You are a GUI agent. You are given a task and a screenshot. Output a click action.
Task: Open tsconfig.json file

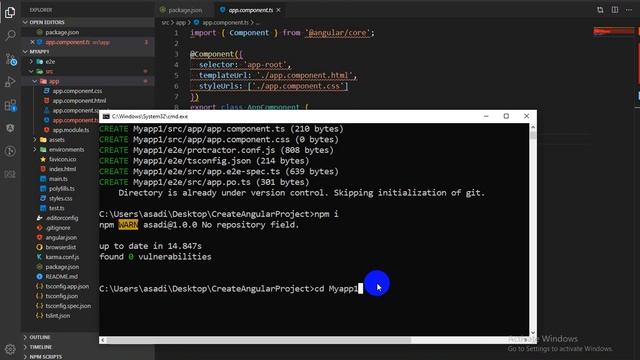point(62,296)
